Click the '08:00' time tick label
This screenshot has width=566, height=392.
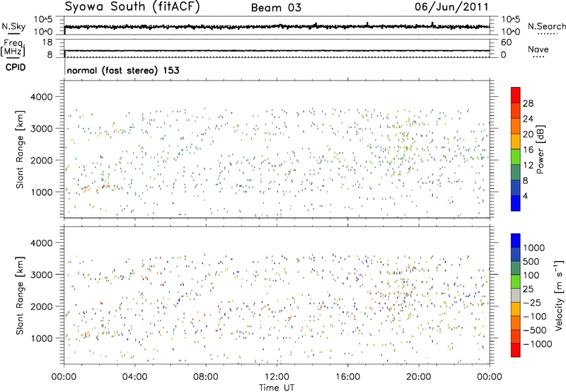[206, 377]
